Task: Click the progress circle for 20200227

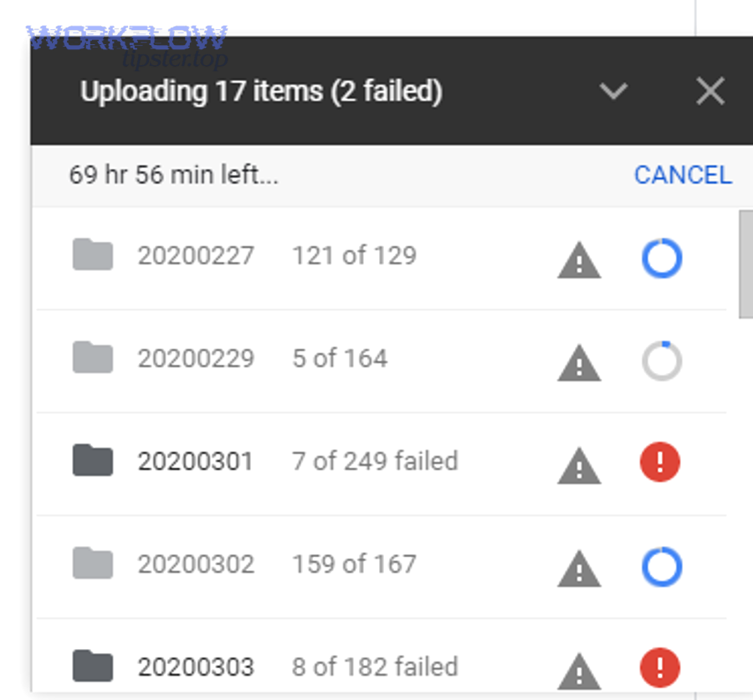Action: [x=660, y=258]
